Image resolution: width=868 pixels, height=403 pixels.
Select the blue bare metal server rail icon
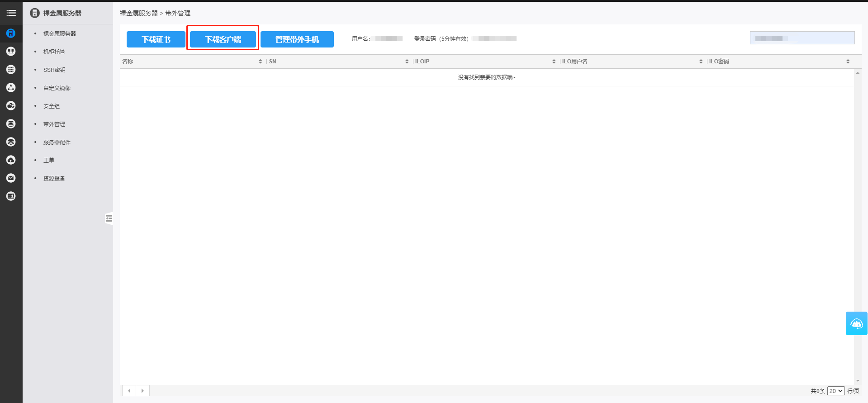[x=11, y=33]
